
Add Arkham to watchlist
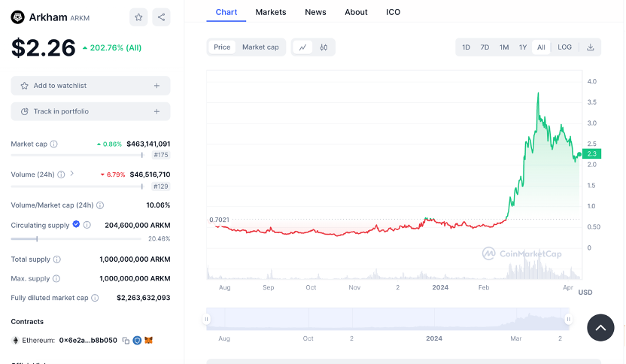pyautogui.click(x=90, y=86)
